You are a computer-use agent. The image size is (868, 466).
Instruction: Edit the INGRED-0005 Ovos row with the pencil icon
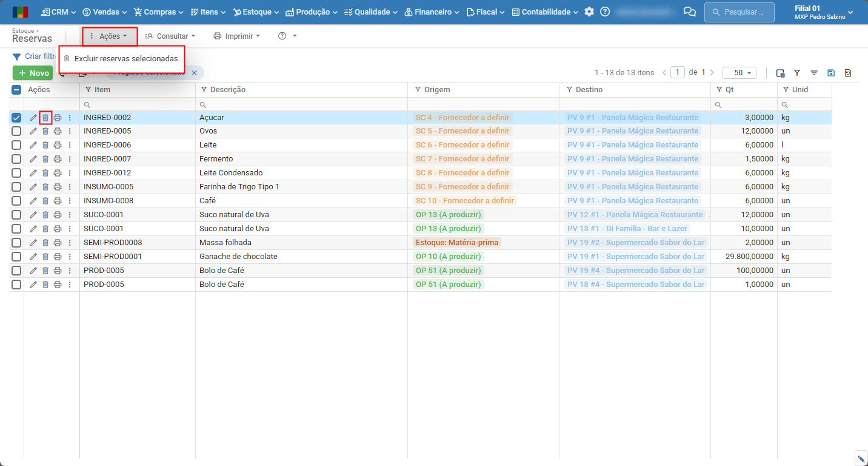pos(33,131)
